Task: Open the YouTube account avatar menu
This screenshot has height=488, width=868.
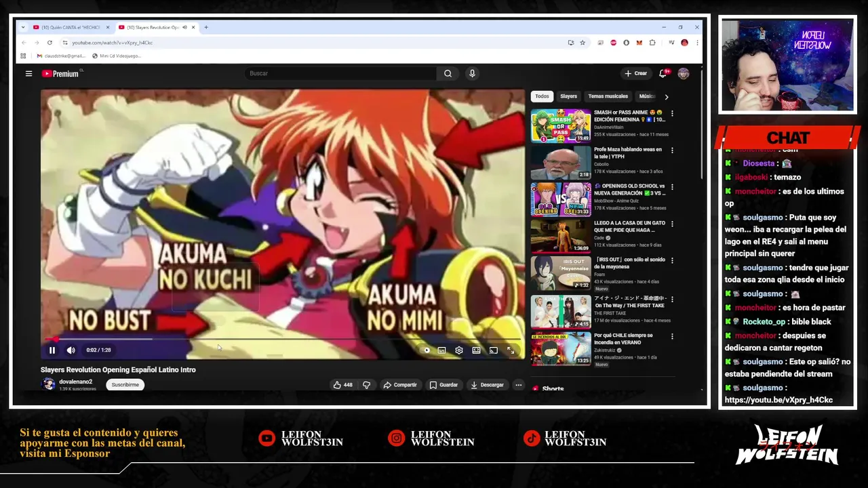Action: pyautogui.click(x=684, y=73)
